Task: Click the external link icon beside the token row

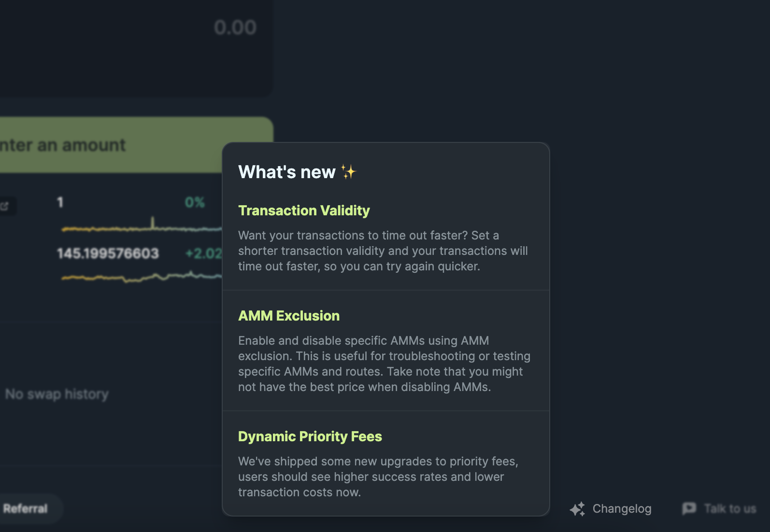Action: (5, 206)
